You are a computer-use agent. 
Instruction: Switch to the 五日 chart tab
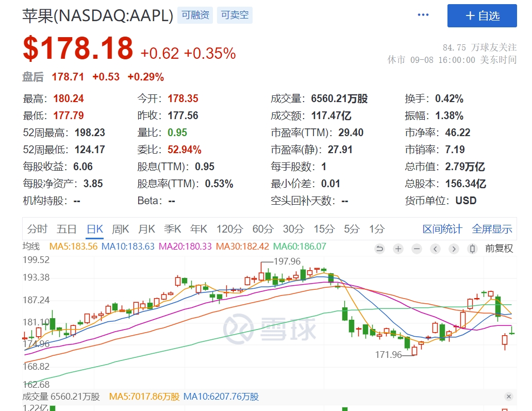pos(66,229)
